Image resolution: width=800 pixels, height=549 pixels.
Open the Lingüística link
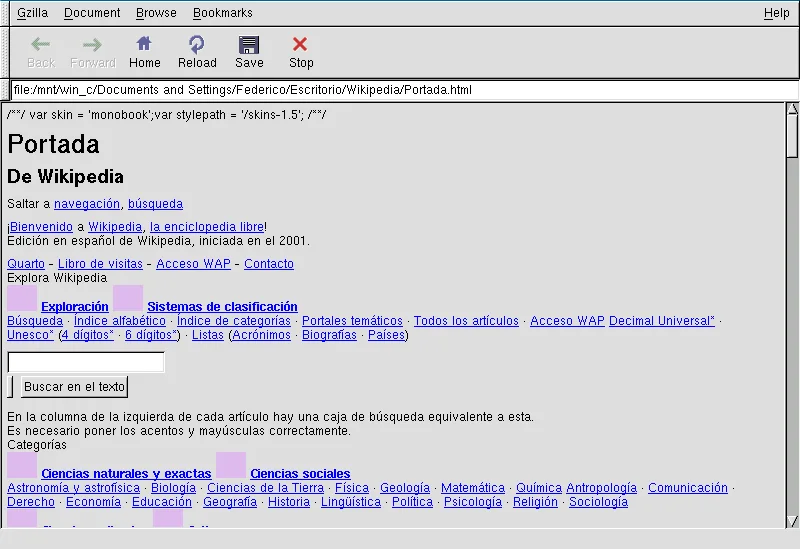[x=351, y=502]
